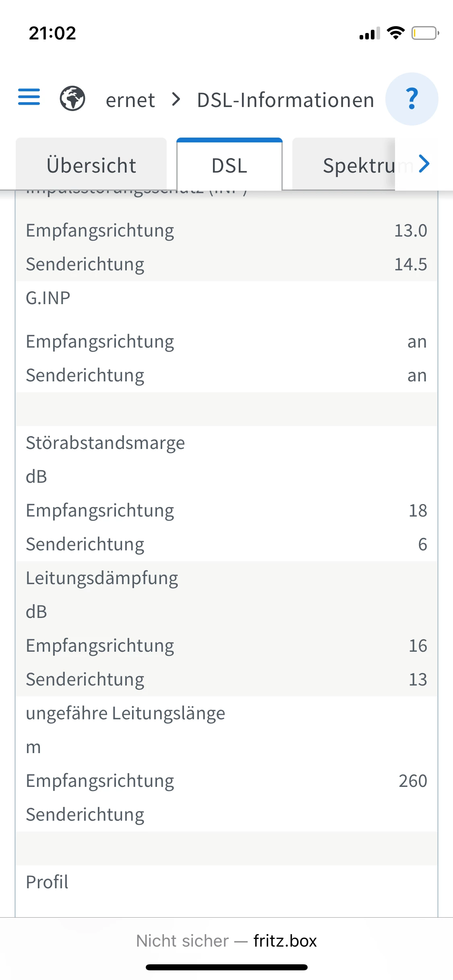453x980 pixels.
Task: Select the DSL tab
Action: pyautogui.click(x=229, y=165)
